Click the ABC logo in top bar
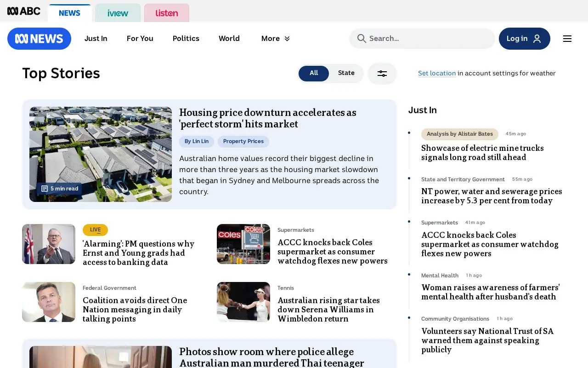The width and height of the screenshot is (588, 368). tap(24, 11)
